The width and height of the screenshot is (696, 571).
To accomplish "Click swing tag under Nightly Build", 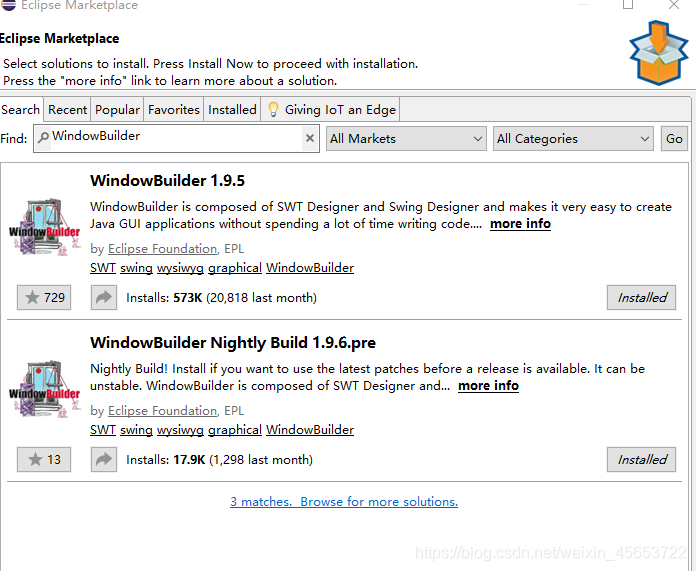I will pyautogui.click(x=136, y=430).
